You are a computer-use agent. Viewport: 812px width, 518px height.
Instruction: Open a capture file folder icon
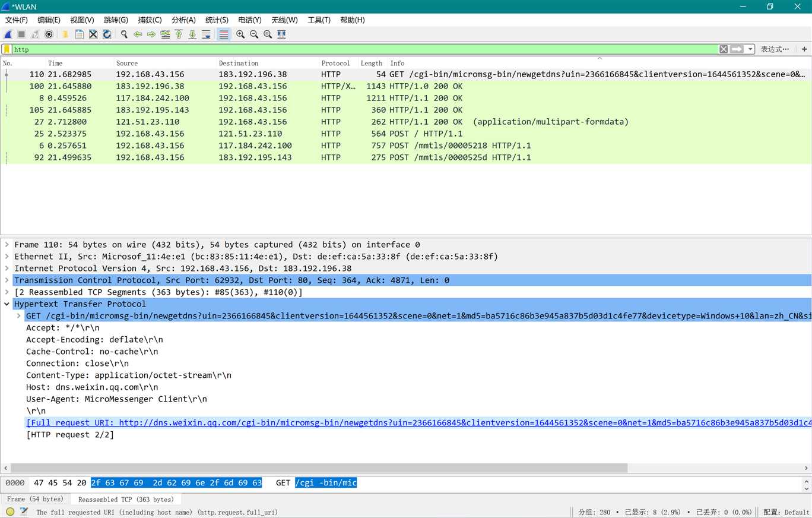66,34
